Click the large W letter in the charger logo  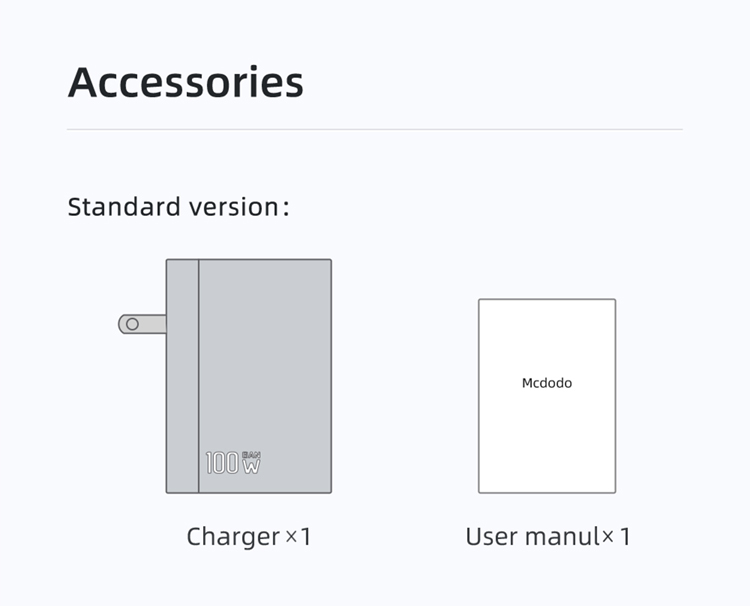(252, 466)
